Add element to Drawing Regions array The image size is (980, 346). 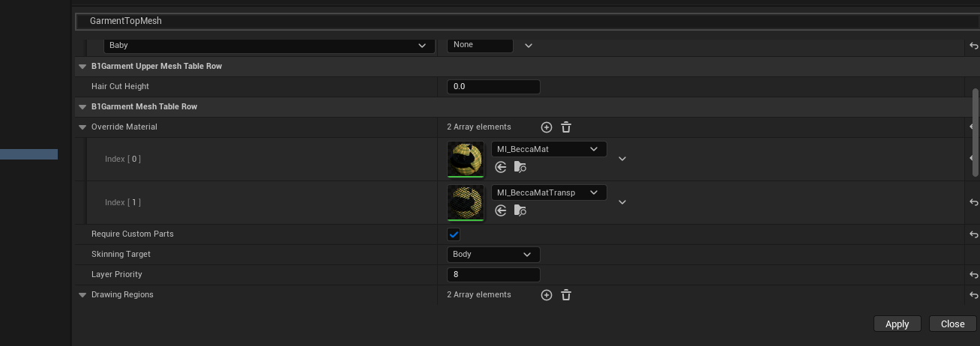[x=547, y=295]
